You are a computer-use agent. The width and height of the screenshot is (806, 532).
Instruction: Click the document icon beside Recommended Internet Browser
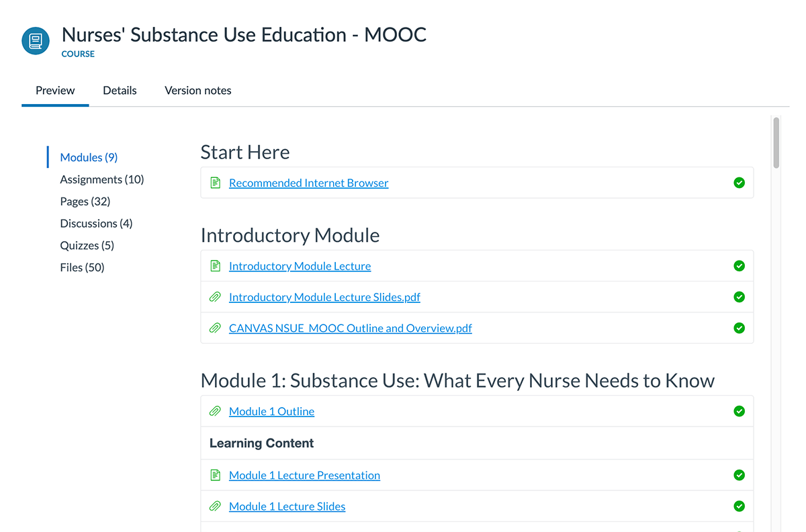point(215,182)
